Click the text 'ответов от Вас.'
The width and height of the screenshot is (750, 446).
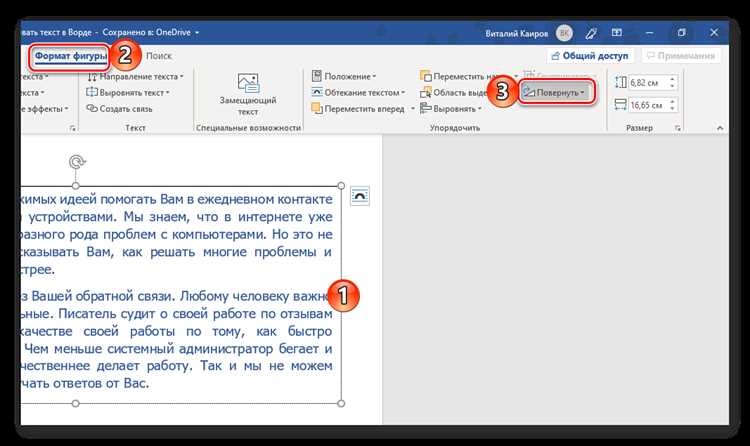102,384
